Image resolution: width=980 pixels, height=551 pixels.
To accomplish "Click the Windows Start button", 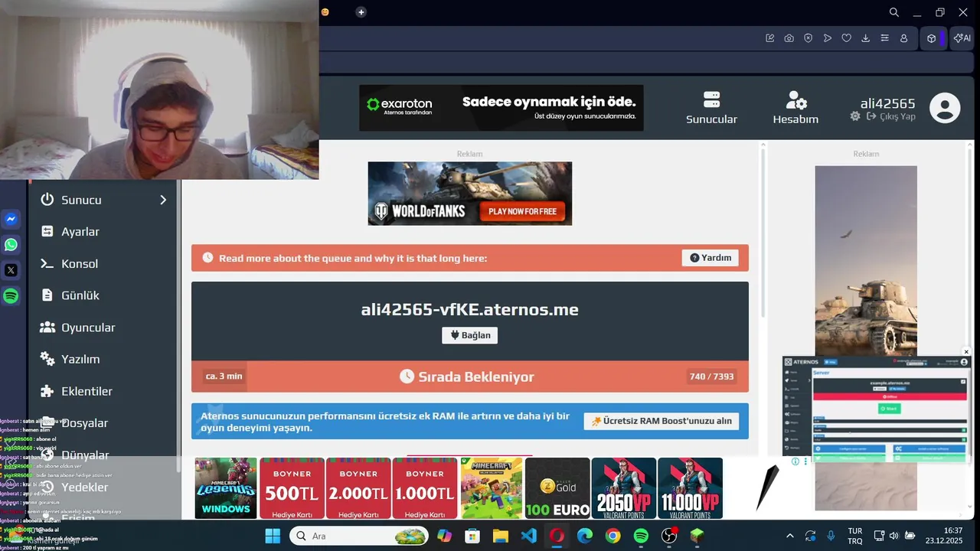I will pyautogui.click(x=273, y=536).
